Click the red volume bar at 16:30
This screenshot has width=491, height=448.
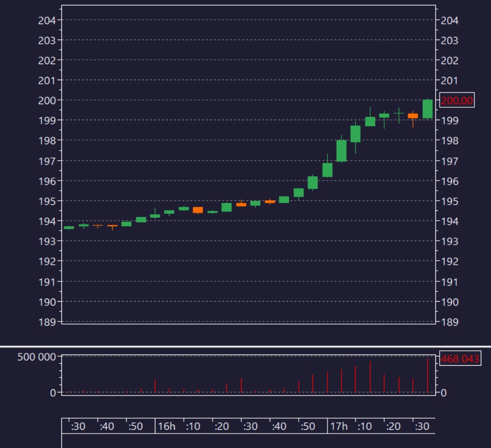click(x=241, y=385)
